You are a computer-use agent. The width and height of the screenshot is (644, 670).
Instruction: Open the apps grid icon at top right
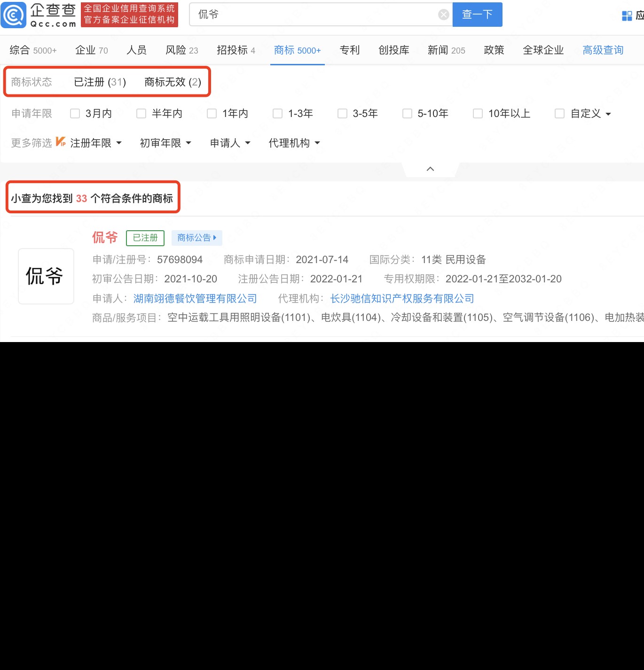point(627,16)
